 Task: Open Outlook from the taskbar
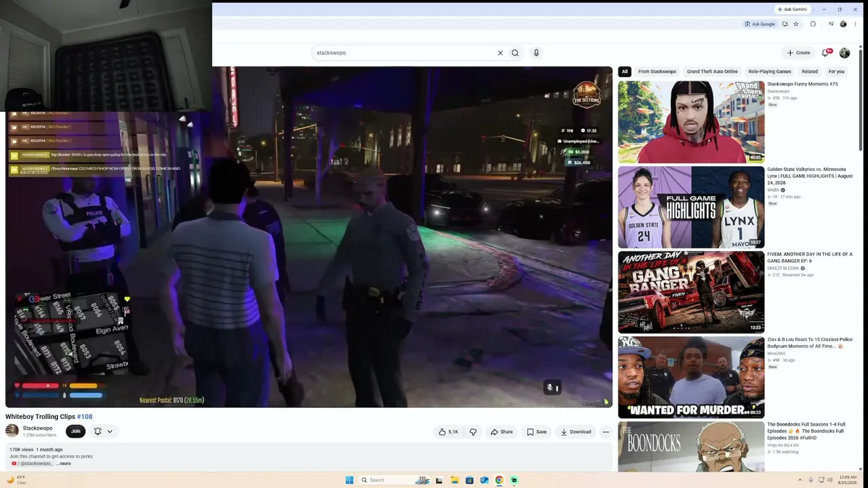484,480
